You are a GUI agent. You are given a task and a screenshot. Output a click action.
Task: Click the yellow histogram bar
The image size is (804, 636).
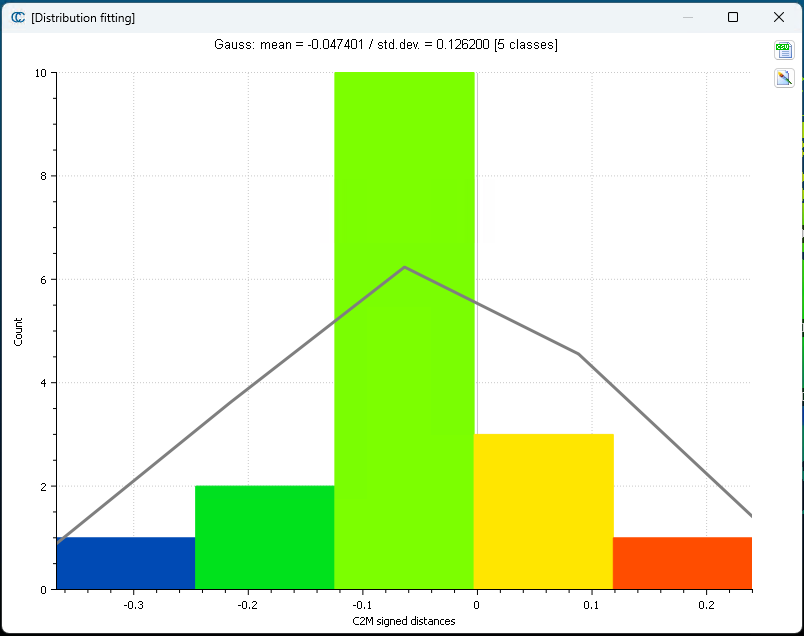pos(544,511)
